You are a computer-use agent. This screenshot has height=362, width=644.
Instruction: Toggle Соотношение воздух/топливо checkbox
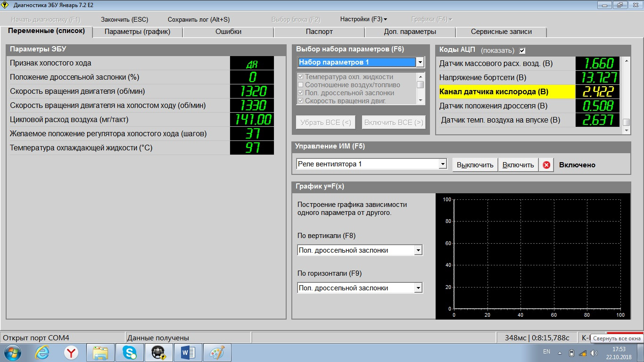300,85
